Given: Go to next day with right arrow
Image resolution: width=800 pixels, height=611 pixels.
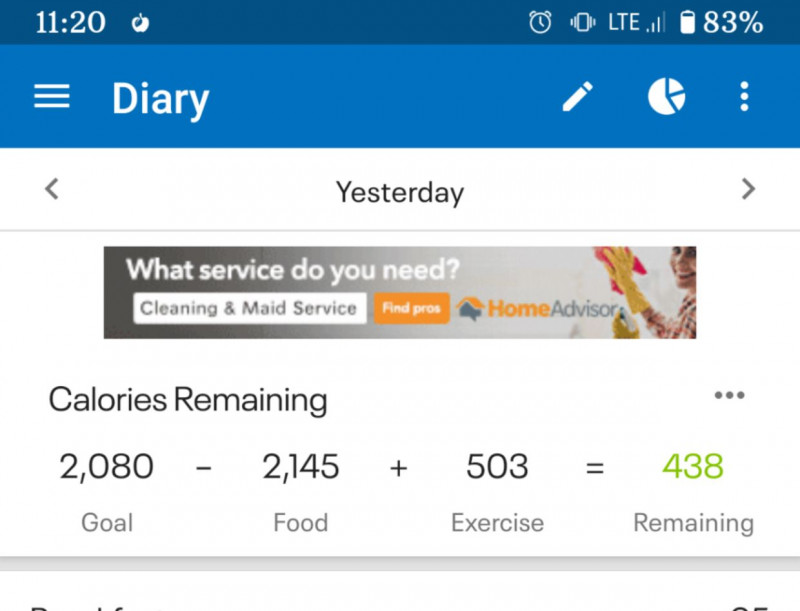Looking at the screenshot, I should coord(748,189).
